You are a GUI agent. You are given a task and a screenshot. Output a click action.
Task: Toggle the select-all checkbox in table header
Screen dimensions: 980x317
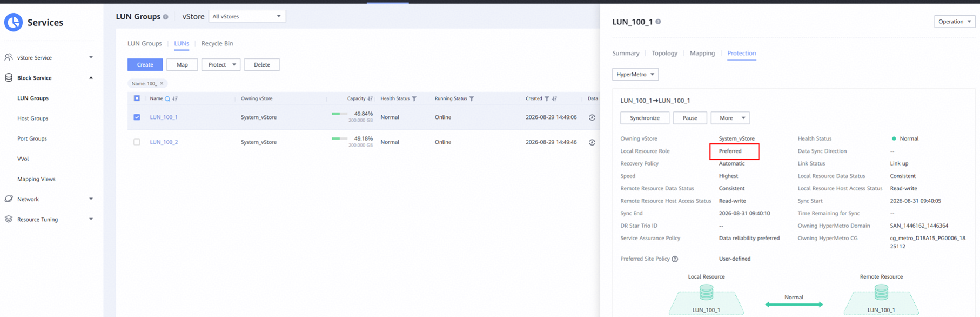tap(137, 98)
